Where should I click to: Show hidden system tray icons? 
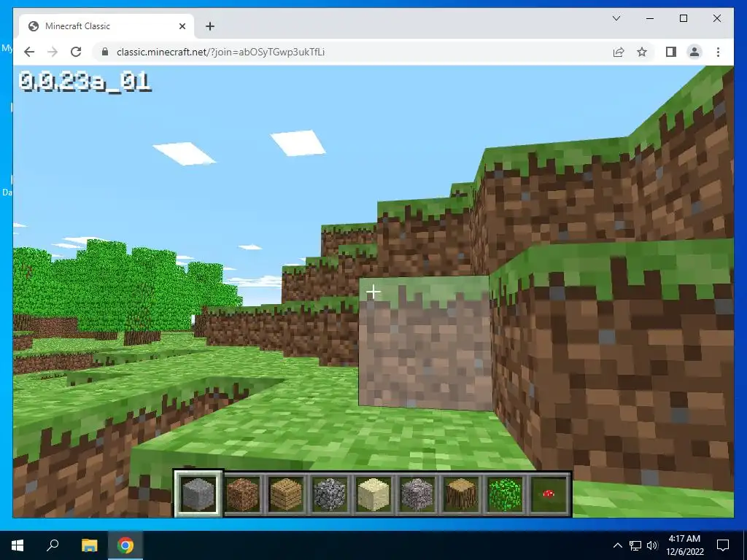(x=617, y=545)
